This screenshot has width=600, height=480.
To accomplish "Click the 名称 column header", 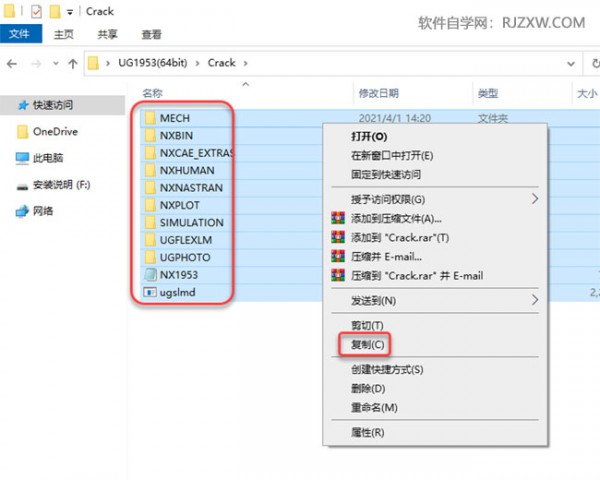I will click(152, 93).
